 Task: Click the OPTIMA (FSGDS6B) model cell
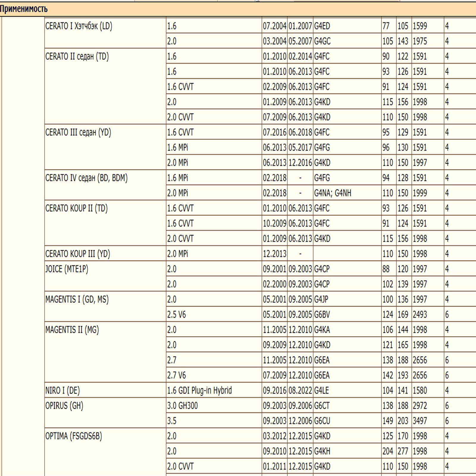[73, 436]
